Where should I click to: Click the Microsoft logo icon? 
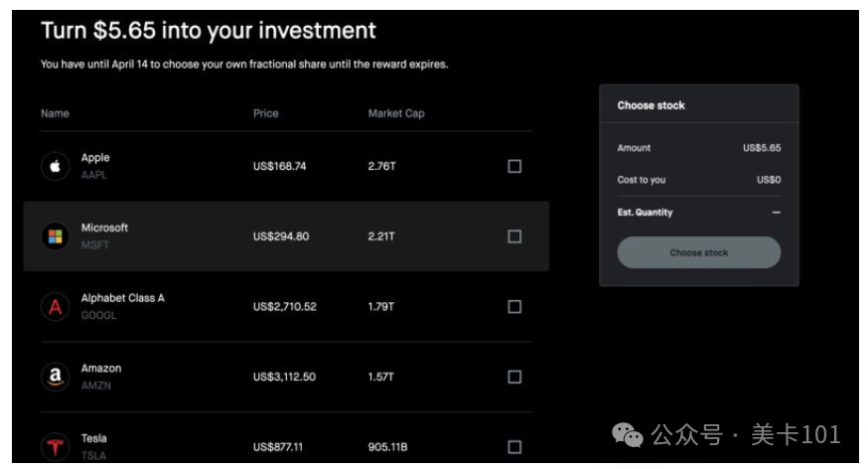(55, 236)
